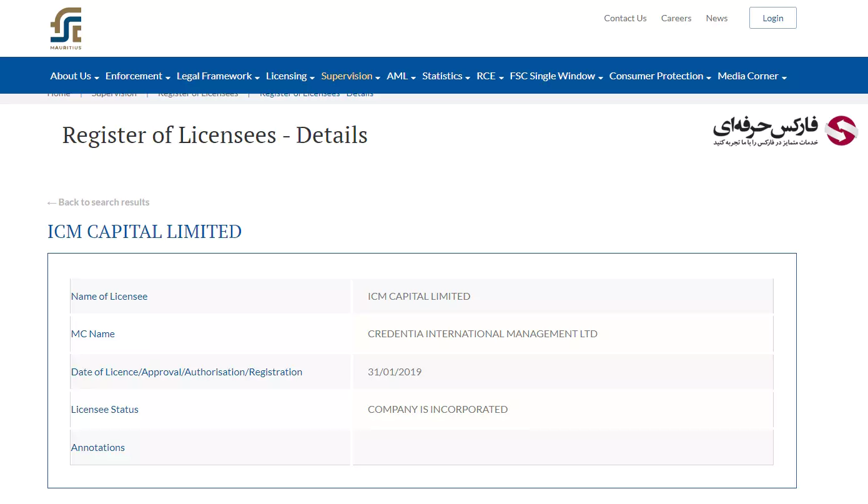Open the Statistics dropdown menu
The image size is (868, 504).
[x=446, y=76]
